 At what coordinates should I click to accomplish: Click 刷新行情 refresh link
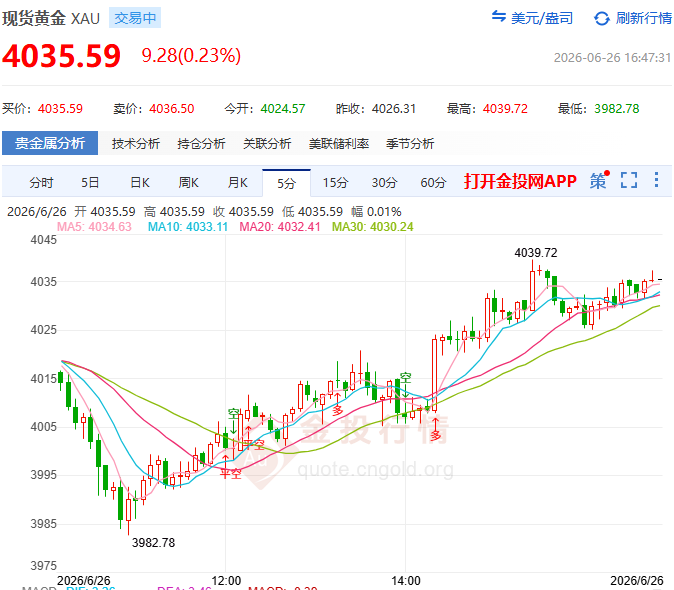[643, 18]
